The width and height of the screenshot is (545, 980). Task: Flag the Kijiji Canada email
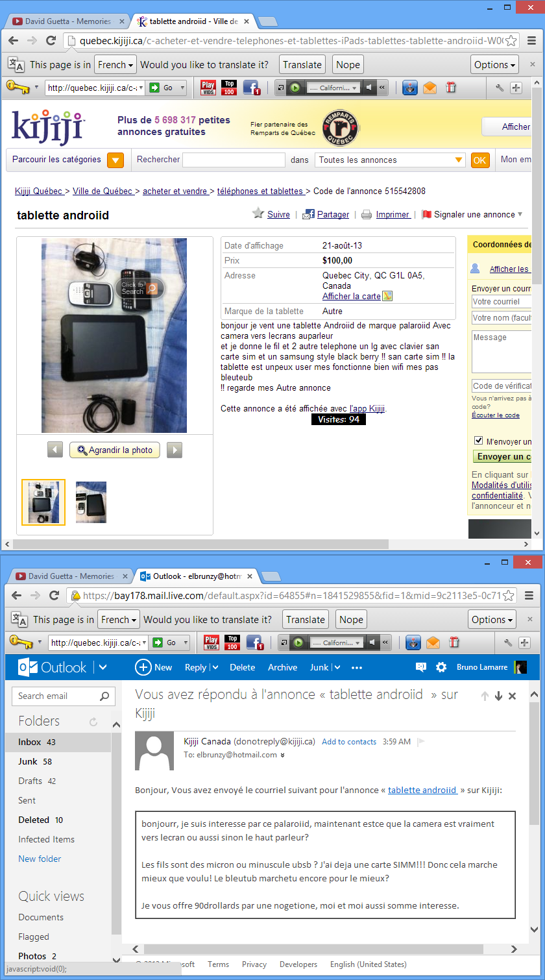point(421,741)
